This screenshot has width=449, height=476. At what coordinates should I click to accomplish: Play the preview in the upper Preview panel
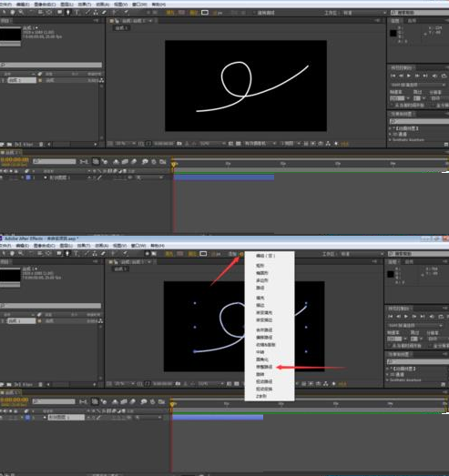tap(409, 76)
